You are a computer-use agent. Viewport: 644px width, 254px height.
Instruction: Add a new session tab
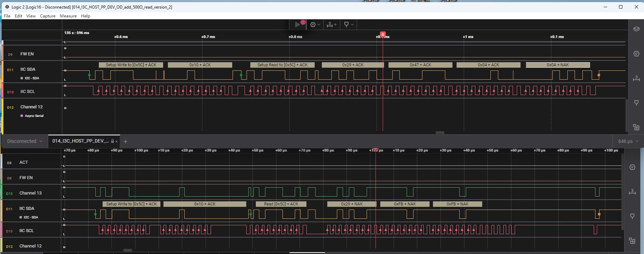pyautogui.click(x=126, y=142)
